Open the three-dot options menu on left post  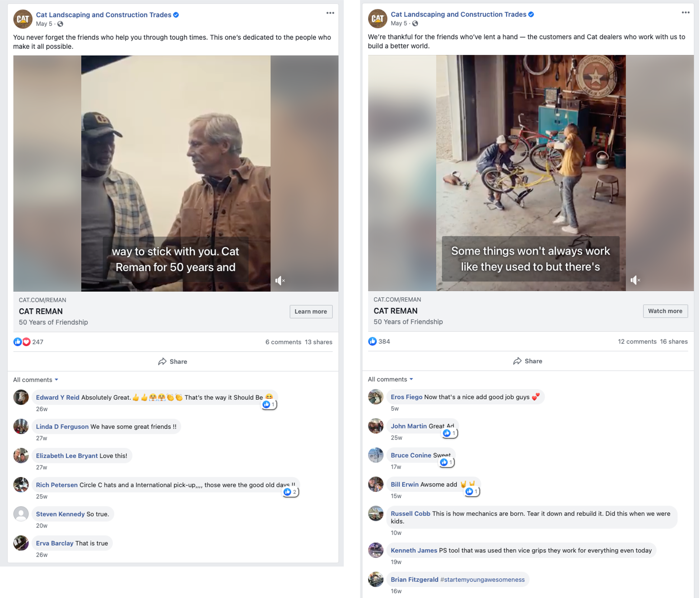point(330,13)
